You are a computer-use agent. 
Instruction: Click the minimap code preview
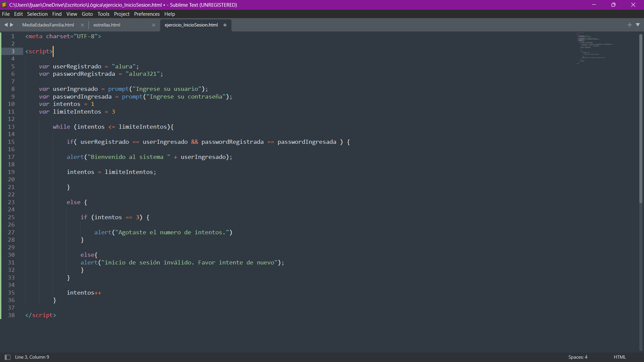coord(594,49)
